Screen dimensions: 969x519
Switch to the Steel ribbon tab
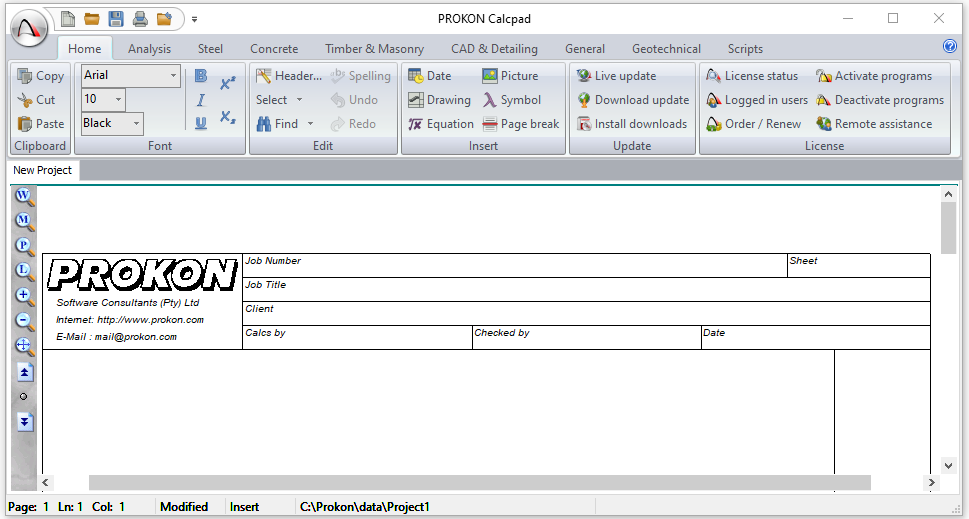pyautogui.click(x=210, y=49)
